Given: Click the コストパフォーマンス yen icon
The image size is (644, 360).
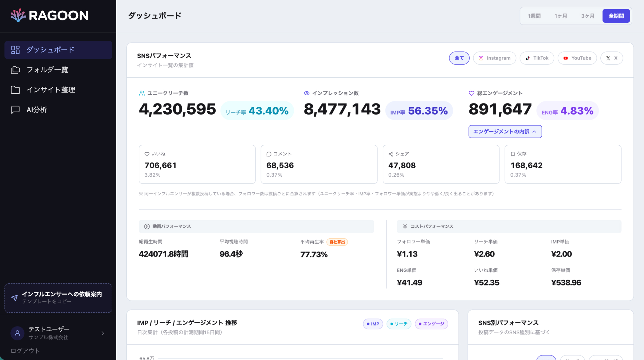Looking at the screenshot, I should 405,226.
